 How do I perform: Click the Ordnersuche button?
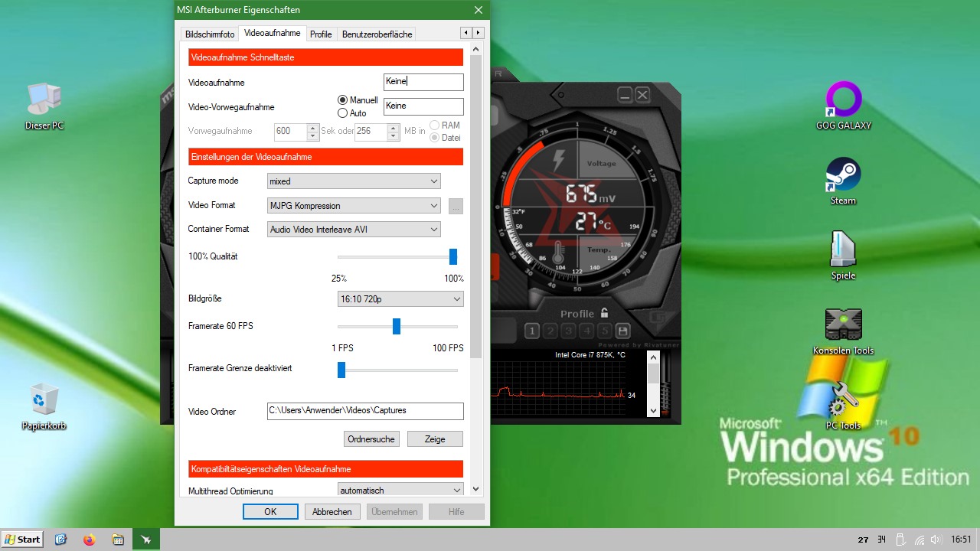371,439
